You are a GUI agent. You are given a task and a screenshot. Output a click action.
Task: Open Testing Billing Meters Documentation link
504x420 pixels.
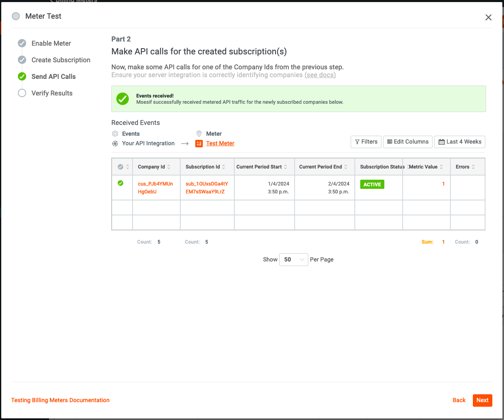(x=60, y=400)
